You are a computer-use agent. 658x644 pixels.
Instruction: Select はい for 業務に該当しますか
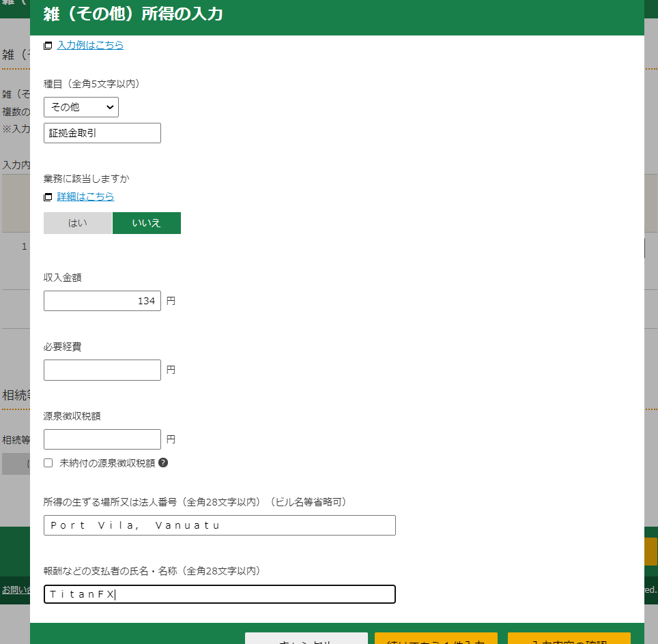pos(78,223)
